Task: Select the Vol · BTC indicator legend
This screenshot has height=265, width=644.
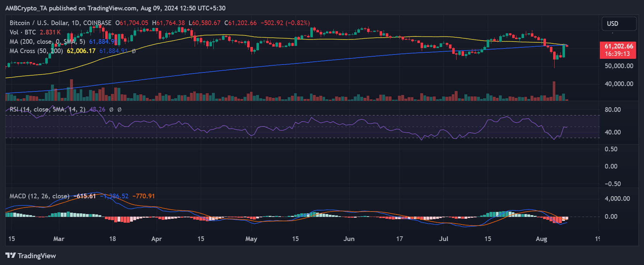Action: click(23, 32)
